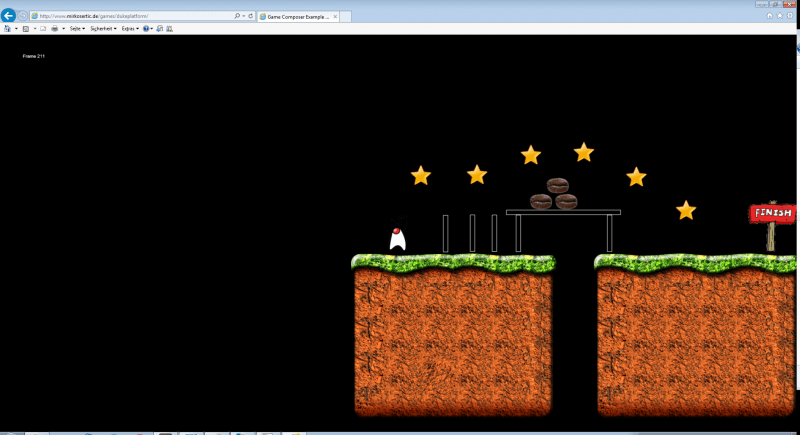This screenshot has width=800, height=435.
Task: Click the star closest to the FINISH sign
Action: click(686, 210)
